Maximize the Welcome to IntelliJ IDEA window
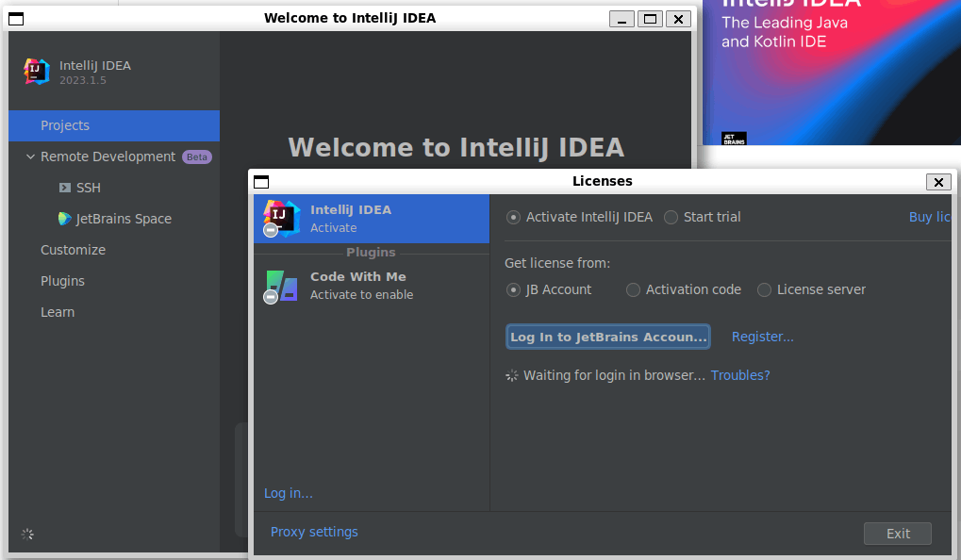The image size is (961, 560). point(651,19)
